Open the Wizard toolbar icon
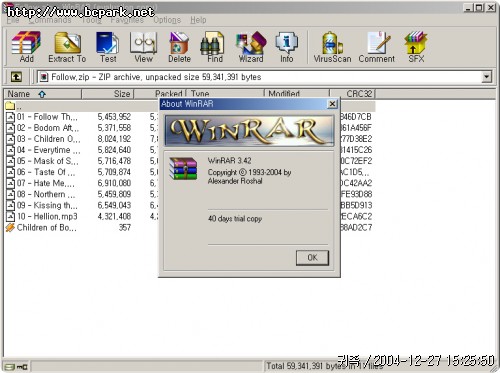 pyautogui.click(x=251, y=43)
